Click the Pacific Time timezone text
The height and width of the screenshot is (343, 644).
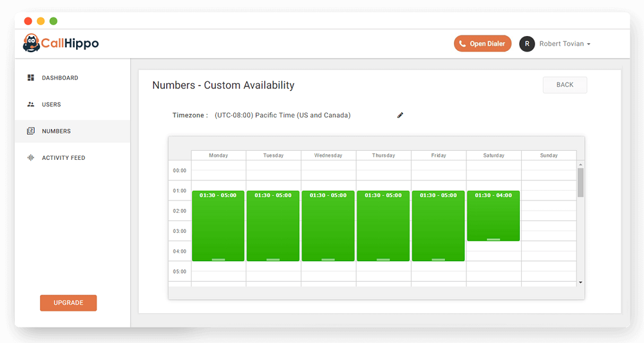(x=283, y=115)
